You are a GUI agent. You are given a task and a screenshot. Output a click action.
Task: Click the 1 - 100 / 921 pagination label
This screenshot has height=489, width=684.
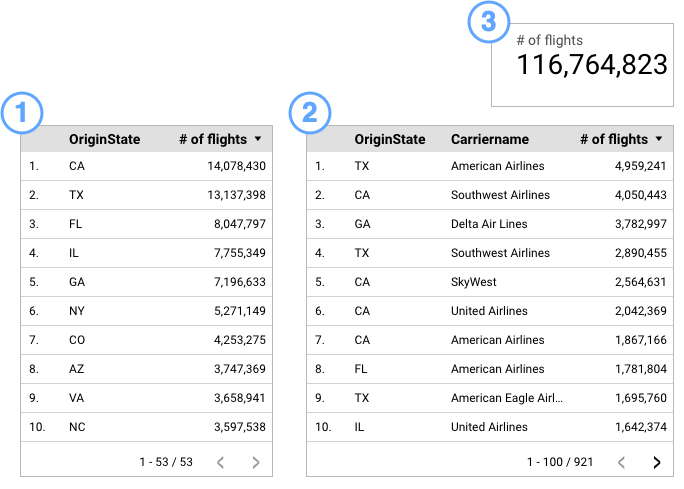click(560, 462)
